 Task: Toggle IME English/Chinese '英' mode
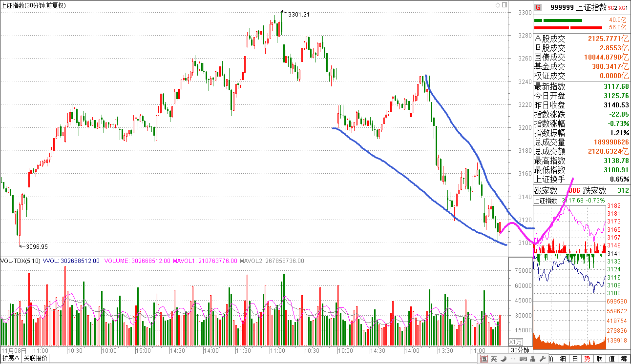tap(494, 359)
